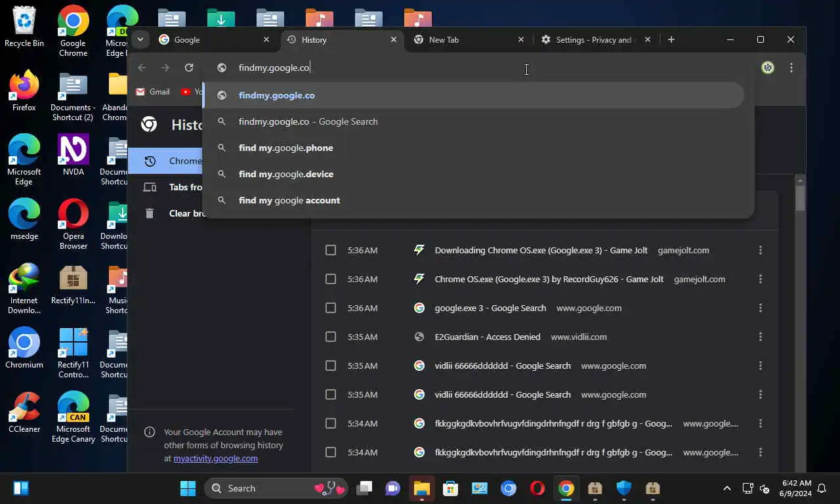The height and width of the screenshot is (504, 840).
Task: Open Opera from the taskbar
Action: tap(537, 488)
